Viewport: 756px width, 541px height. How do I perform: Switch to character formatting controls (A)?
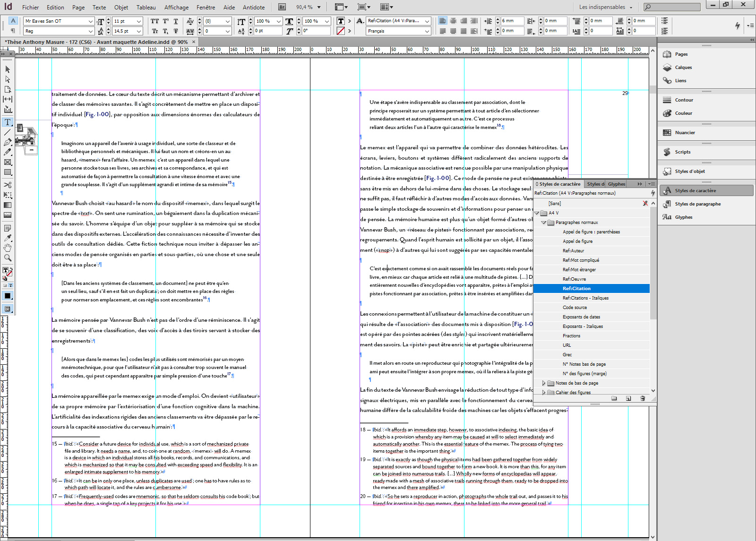tap(13, 21)
